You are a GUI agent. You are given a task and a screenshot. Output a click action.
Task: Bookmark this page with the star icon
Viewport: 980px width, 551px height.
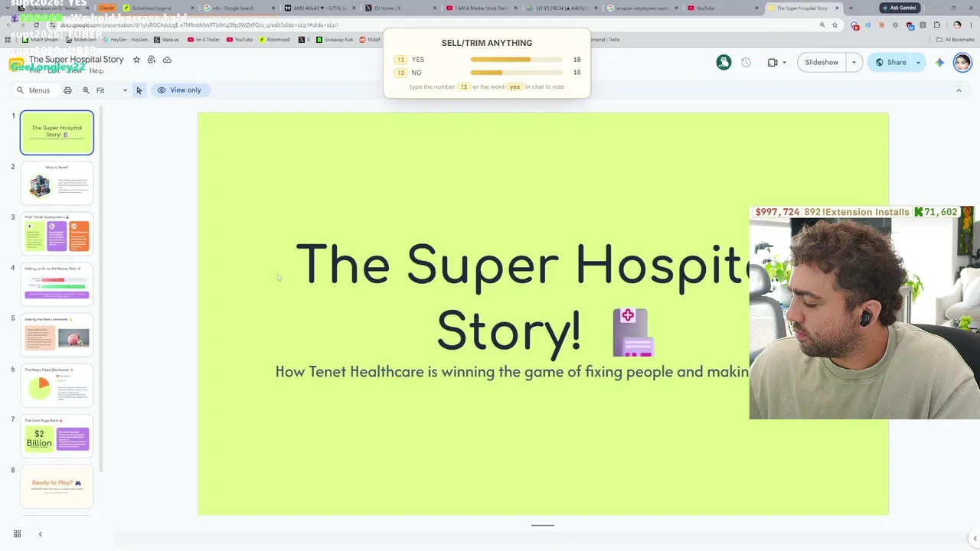coord(835,25)
